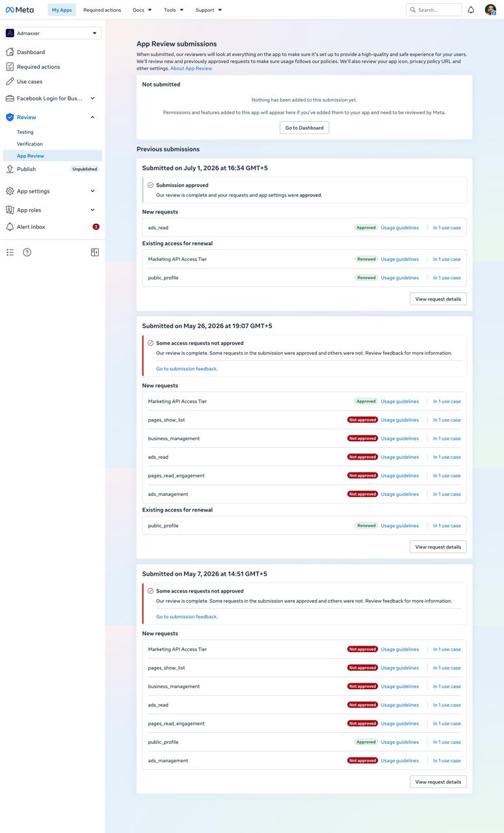
Task: Expand the App roles chevron
Action: 92,210
